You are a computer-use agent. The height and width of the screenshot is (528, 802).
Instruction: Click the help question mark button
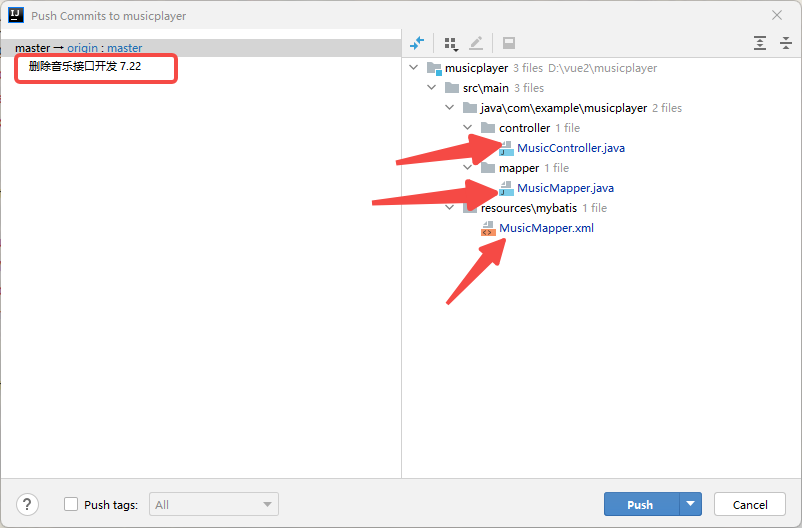pyautogui.click(x=27, y=504)
